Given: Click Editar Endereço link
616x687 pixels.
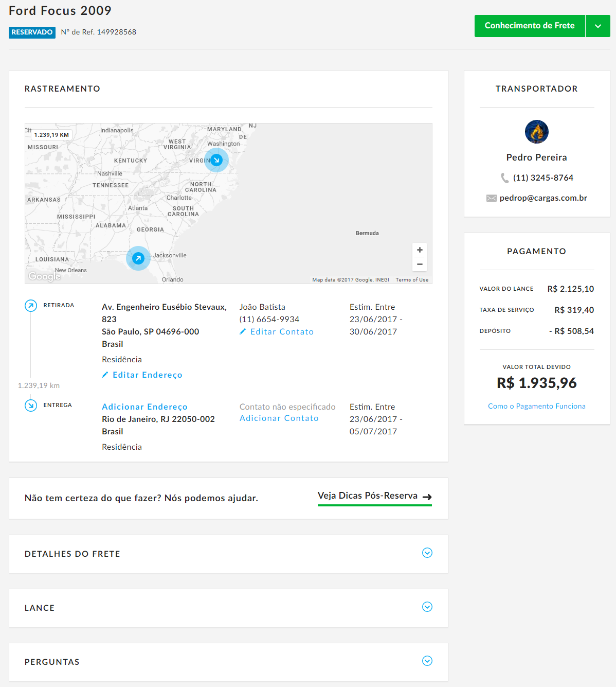Looking at the screenshot, I should [x=147, y=375].
